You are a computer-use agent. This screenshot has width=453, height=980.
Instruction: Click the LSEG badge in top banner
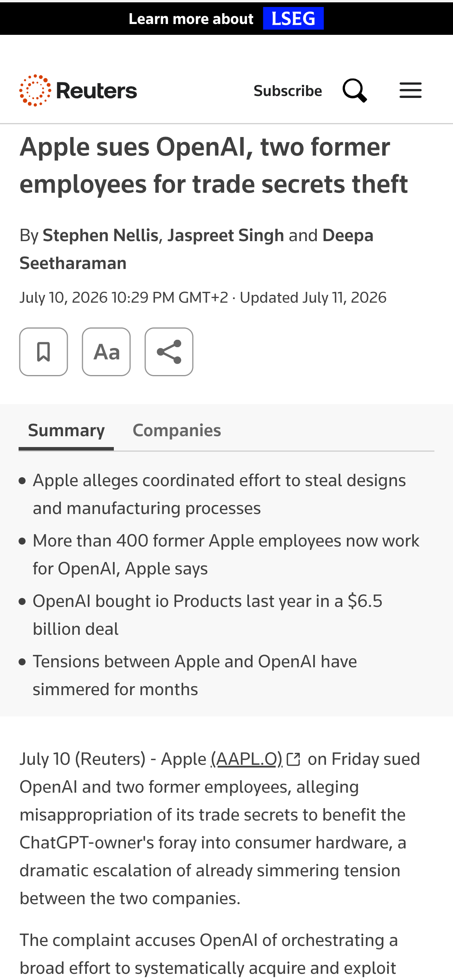point(293,19)
